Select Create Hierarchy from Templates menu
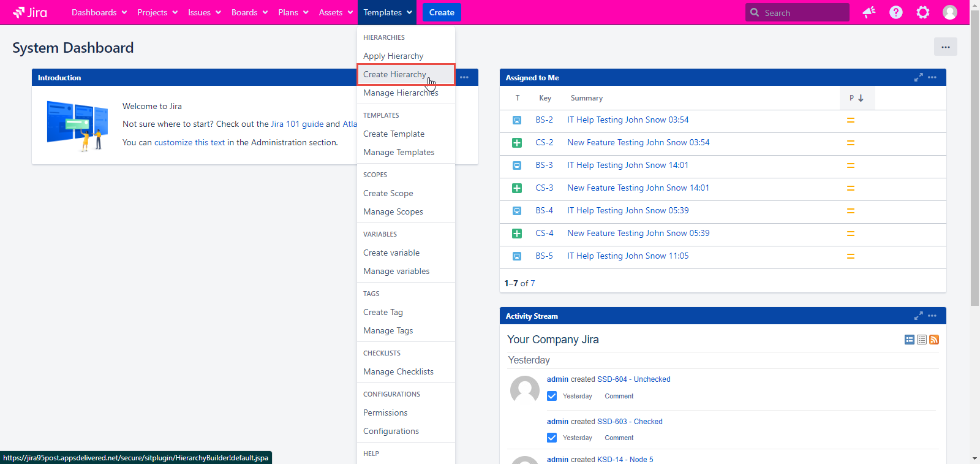 394,74
